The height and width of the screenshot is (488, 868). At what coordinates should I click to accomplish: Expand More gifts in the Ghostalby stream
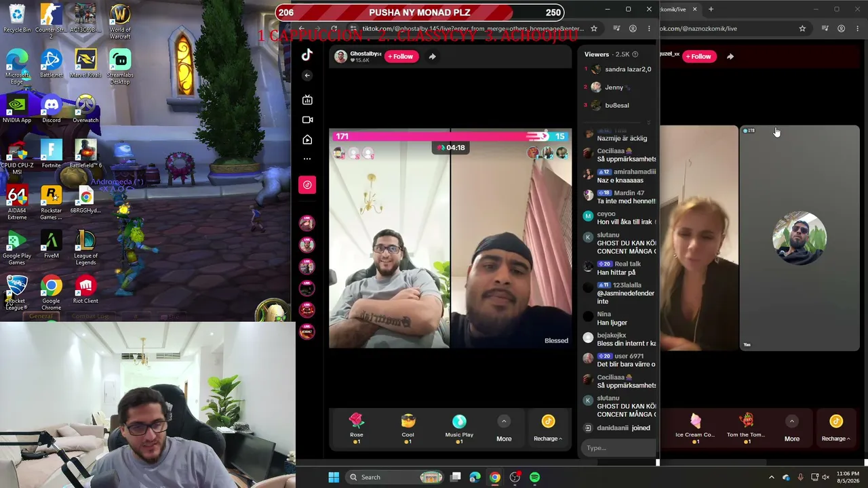[504, 430]
